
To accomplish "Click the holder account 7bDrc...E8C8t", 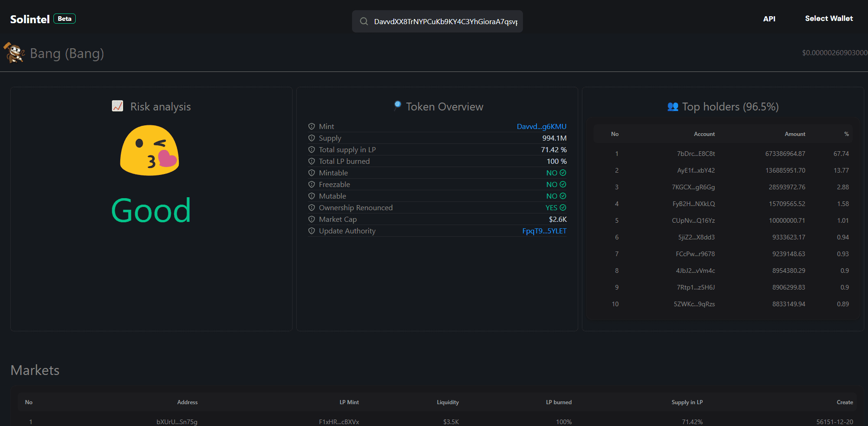I will point(696,154).
